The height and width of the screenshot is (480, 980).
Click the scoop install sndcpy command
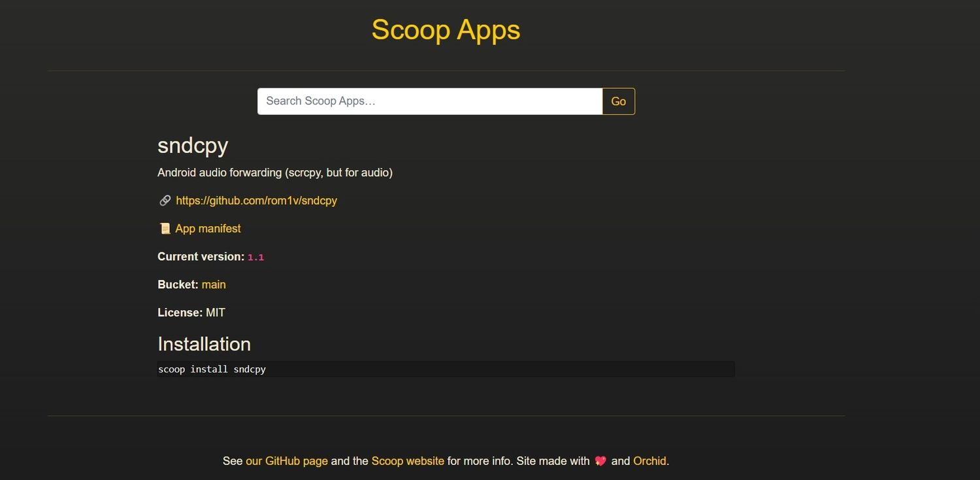point(446,369)
